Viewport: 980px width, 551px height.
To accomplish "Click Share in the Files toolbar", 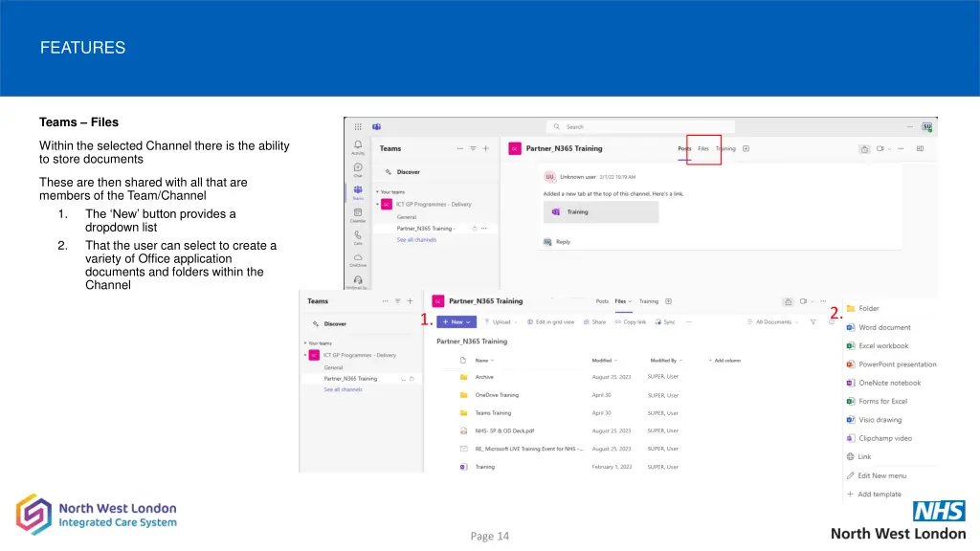I will click(594, 322).
